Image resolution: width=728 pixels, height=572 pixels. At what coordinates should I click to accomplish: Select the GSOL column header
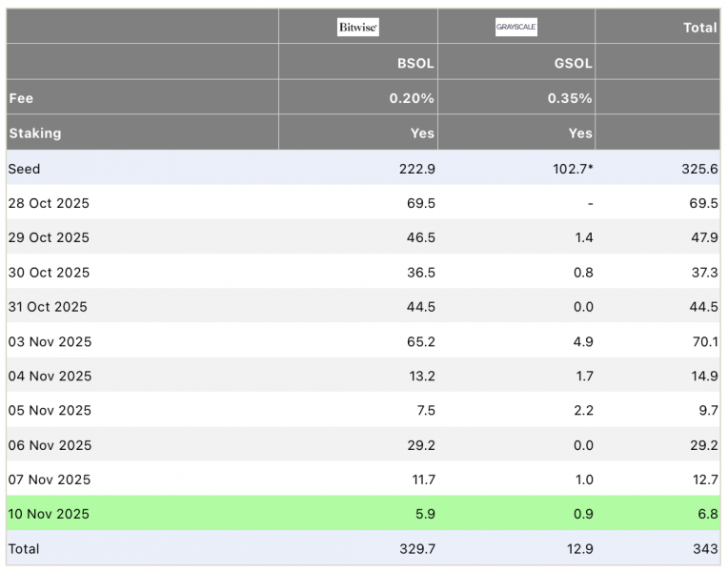coord(574,63)
